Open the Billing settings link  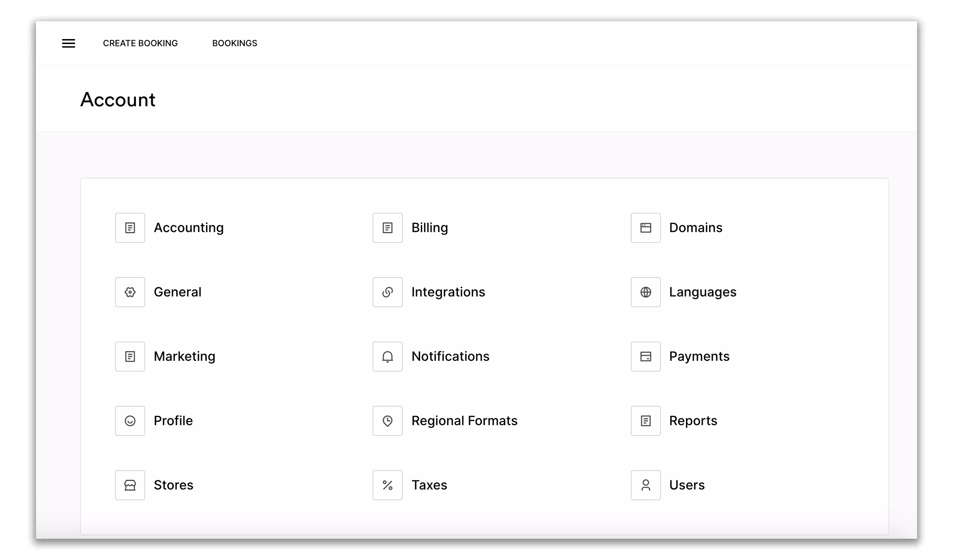pyautogui.click(x=429, y=228)
